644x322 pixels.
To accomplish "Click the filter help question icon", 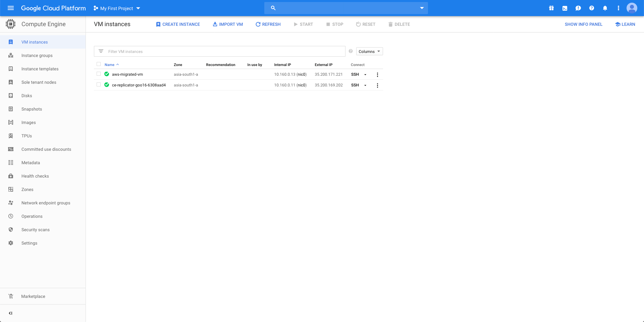I will (x=351, y=51).
